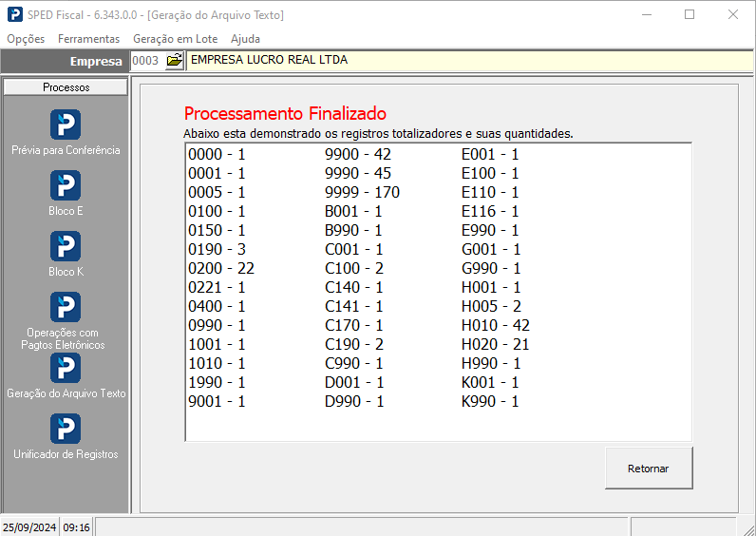Focus the Empresa code field showing 0003
The width and height of the screenshot is (756, 536).
147,60
